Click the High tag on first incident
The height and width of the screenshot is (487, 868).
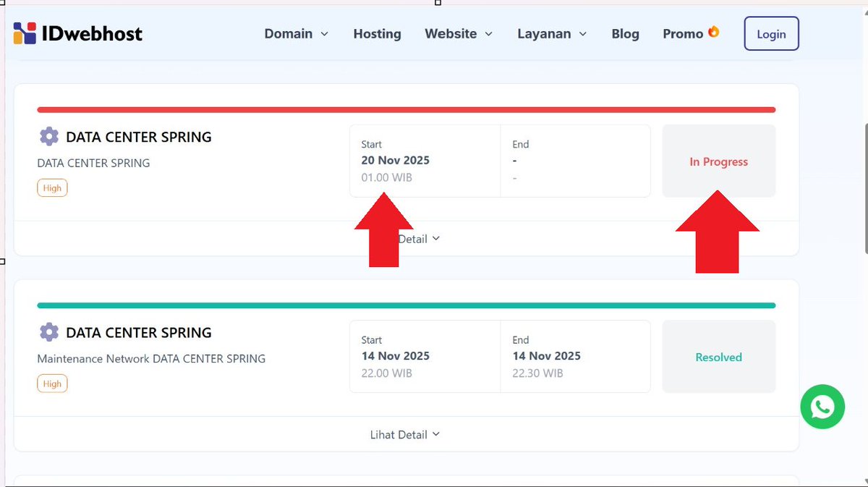click(52, 188)
